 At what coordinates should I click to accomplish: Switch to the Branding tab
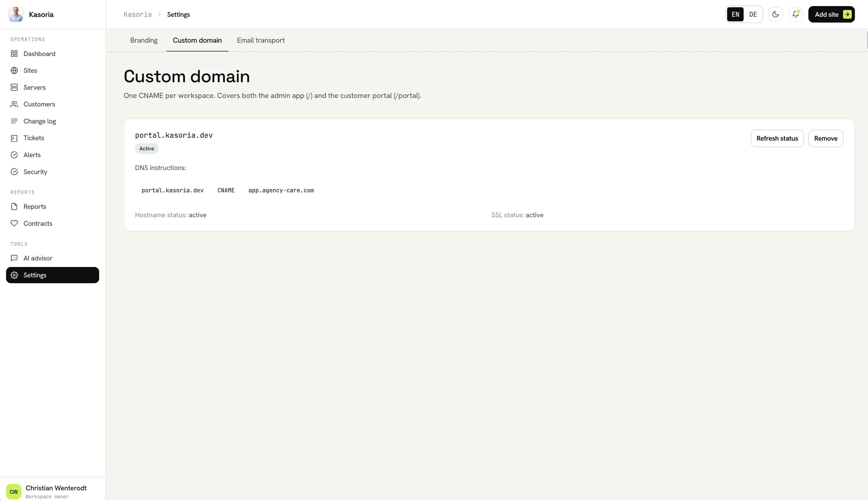click(144, 40)
